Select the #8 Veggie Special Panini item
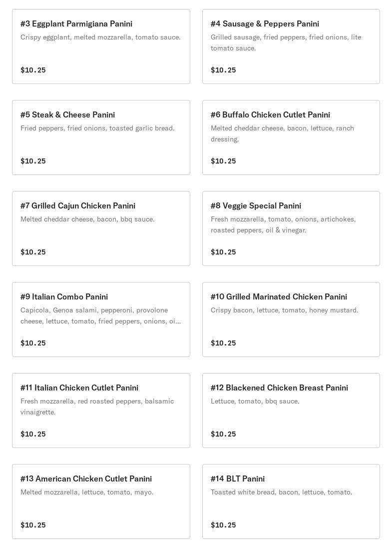 coord(256,206)
